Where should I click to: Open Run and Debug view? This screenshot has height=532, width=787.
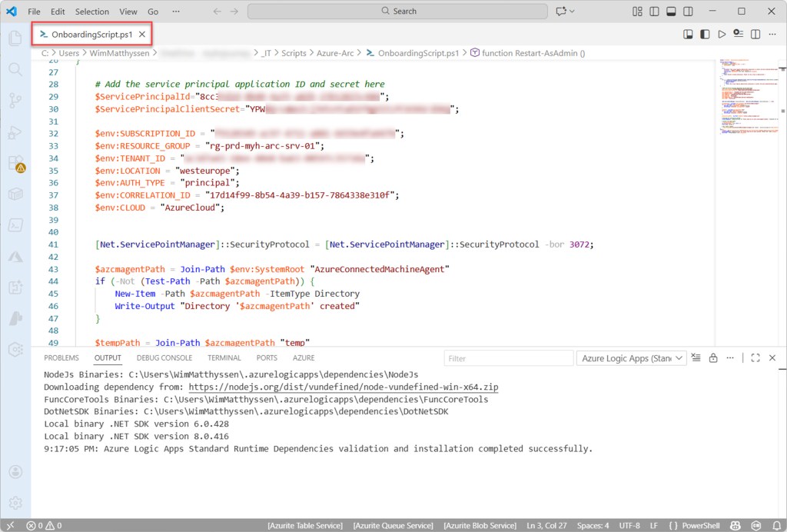coord(15,132)
